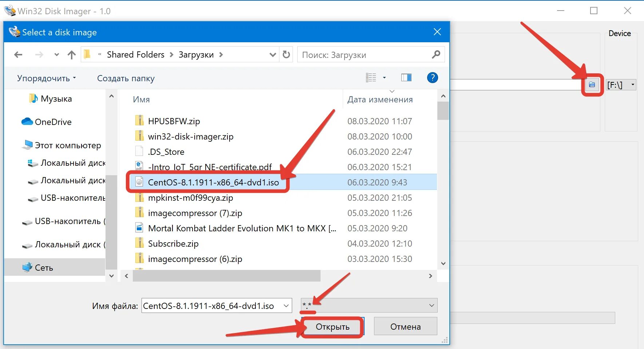Sort by Дата изменения column header
This screenshot has height=349, width=644.
(x=380, y=99)
